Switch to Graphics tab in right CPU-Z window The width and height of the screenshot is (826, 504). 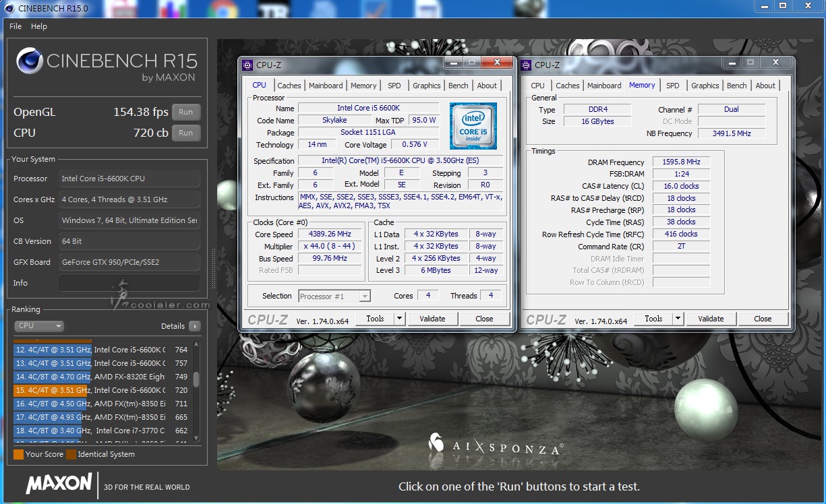[x=705, y=86]
